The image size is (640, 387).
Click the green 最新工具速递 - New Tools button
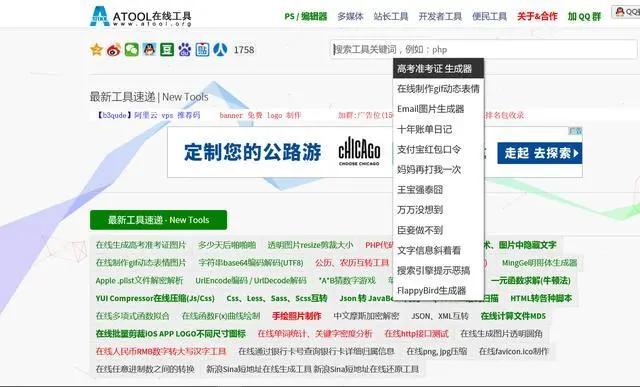tap(158, 220)
